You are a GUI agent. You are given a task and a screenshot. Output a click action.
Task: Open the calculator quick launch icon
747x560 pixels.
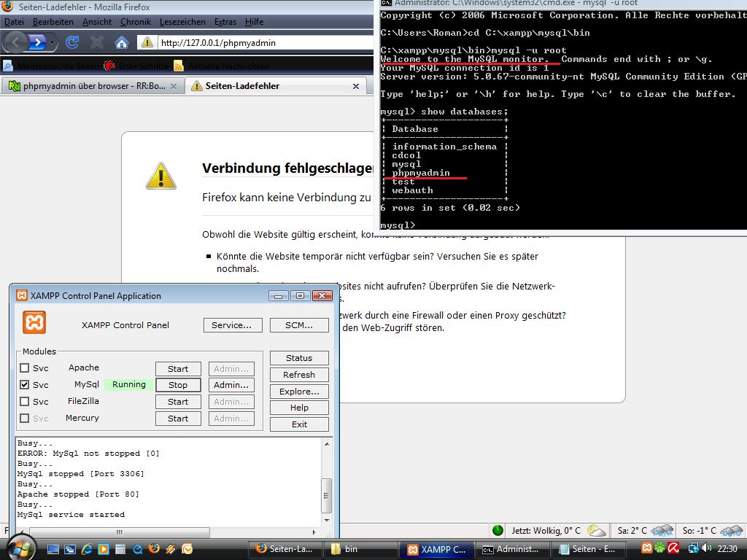(120, 550)
